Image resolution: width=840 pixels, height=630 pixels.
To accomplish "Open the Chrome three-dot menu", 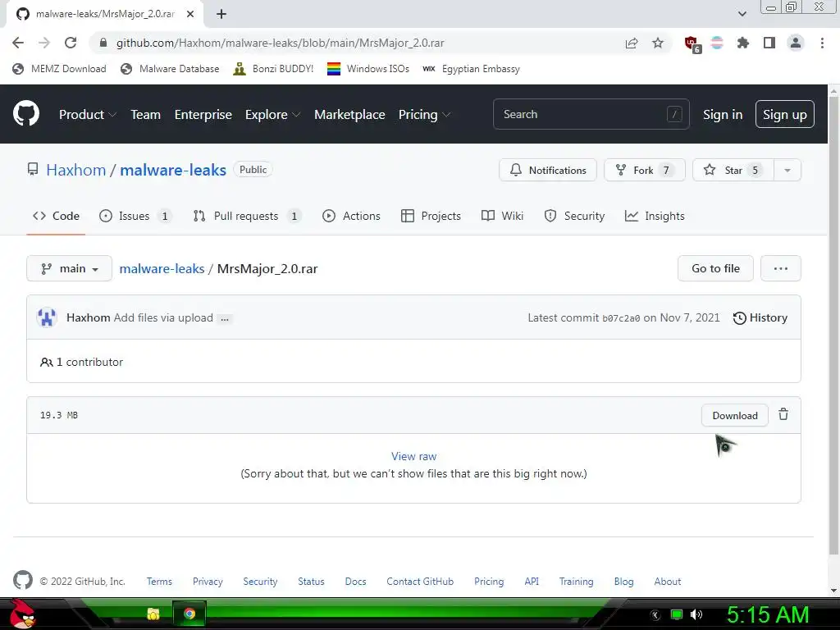I will tap(822, 43).
